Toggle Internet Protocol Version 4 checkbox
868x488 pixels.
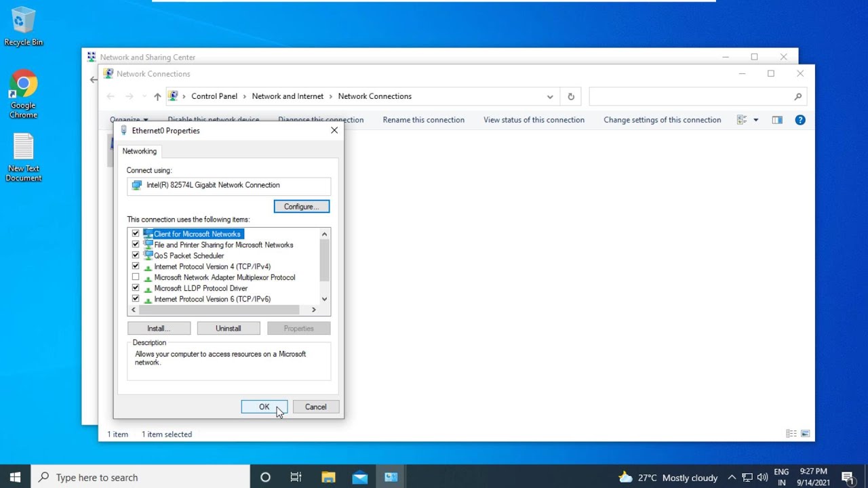point(136,266)
